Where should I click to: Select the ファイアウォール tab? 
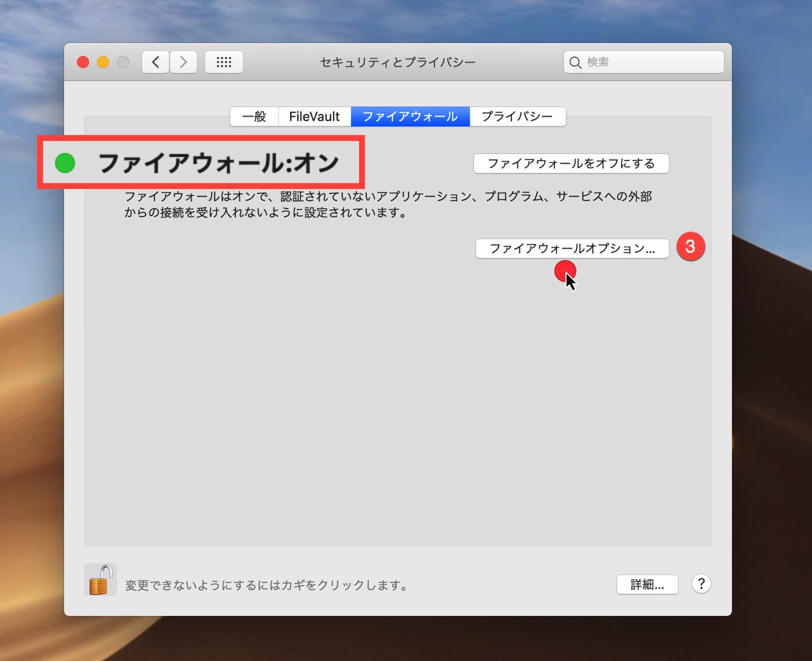point(410,117)
